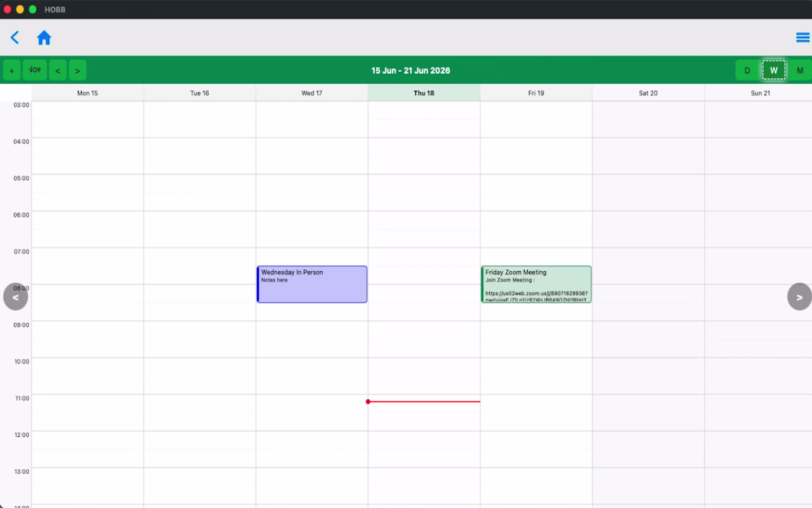Click the gray round next arrow at right edge

click(x=799, y=297)
